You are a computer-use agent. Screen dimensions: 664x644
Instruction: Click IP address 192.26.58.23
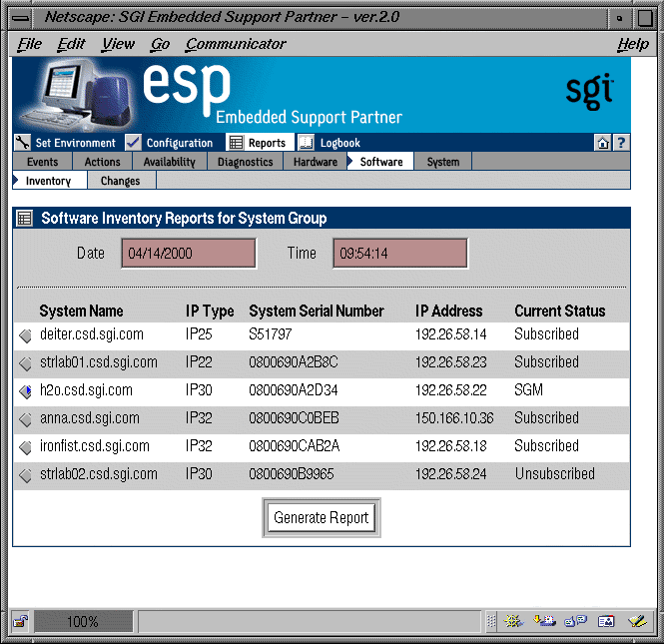(451, 362)
